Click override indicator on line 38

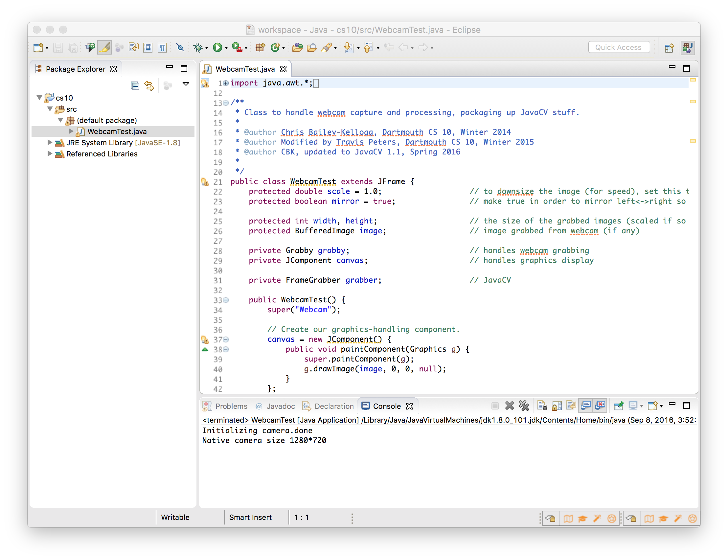tap(205, 349)
